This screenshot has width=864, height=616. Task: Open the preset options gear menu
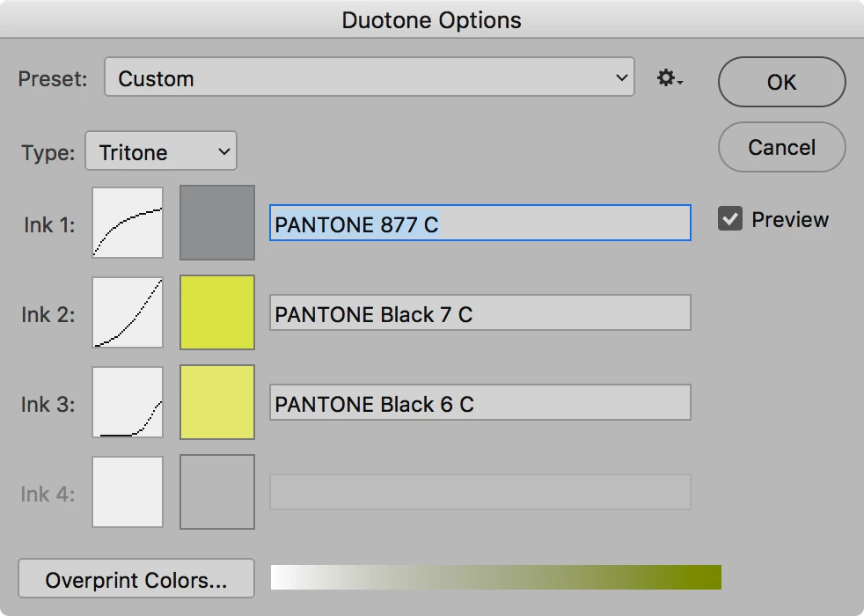click(x=670, y=79)
